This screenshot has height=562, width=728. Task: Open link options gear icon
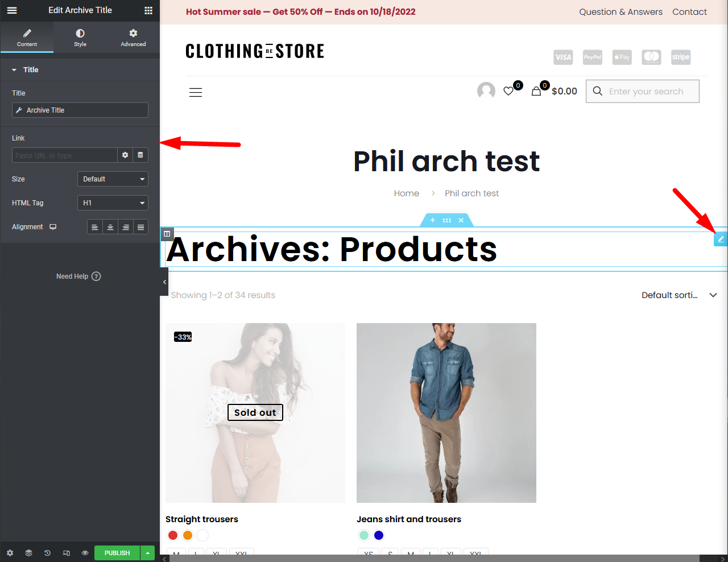click(125, 155)
